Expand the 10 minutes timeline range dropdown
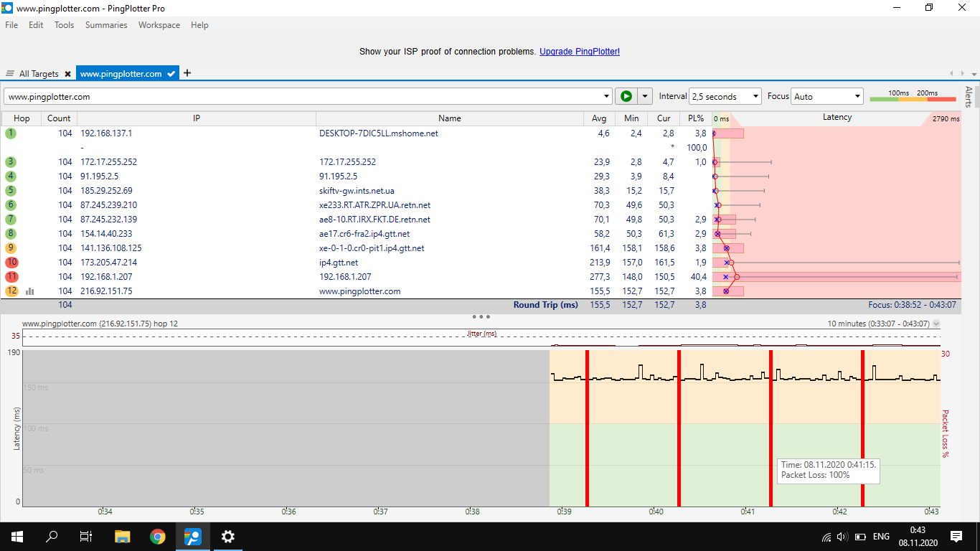This screenshot has height=551, width=980. 936,324
